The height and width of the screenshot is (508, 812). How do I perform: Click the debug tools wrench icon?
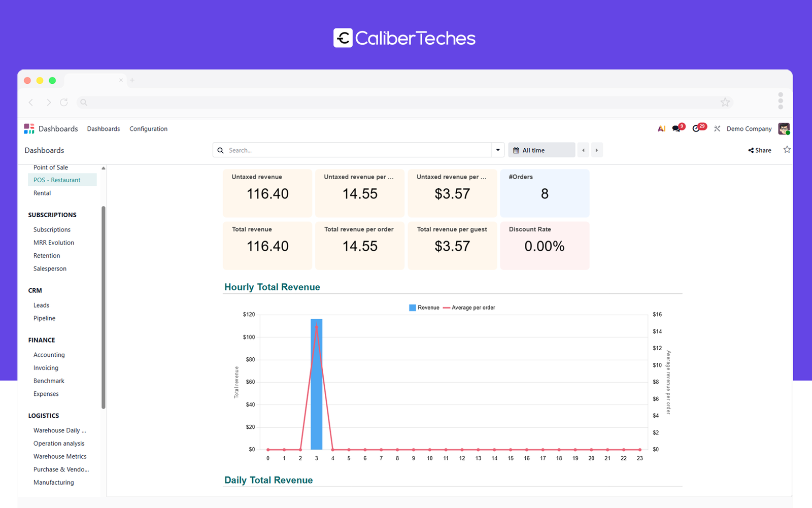coord(717,129)
